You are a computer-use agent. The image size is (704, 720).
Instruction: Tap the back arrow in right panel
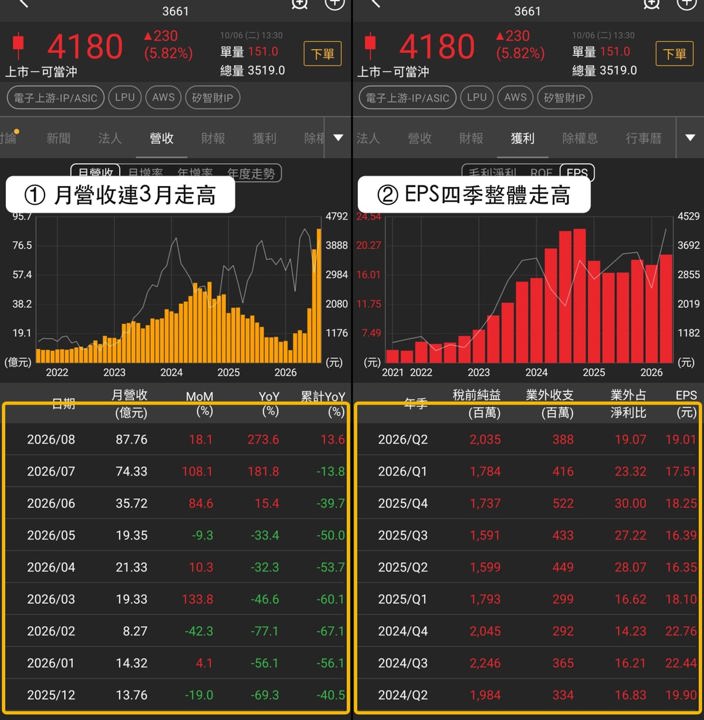point(375,3)
